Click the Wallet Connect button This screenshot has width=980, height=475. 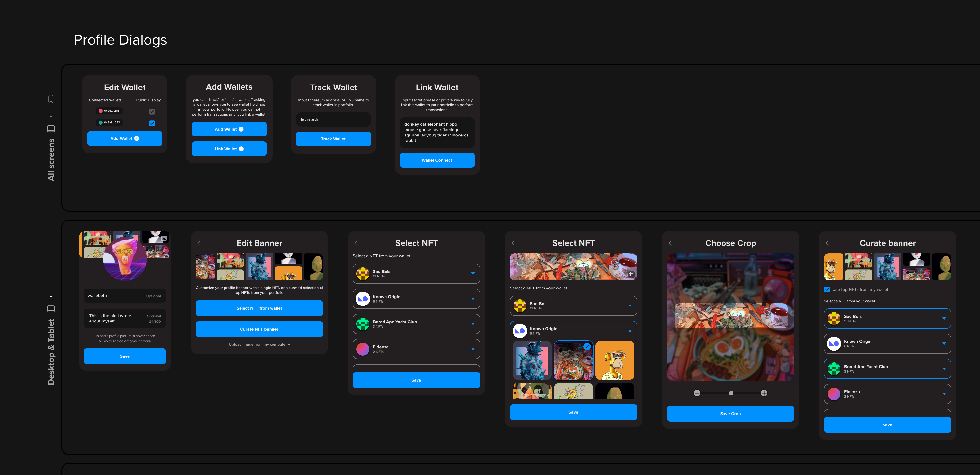pyautogui.click(x=437, y=160)
